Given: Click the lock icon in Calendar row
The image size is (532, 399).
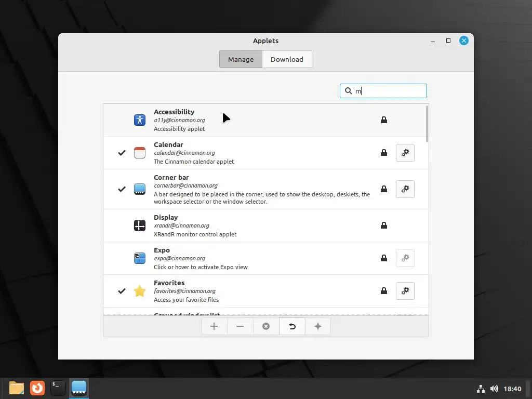Looking at the screenshot, I should [x=384, y=153].
